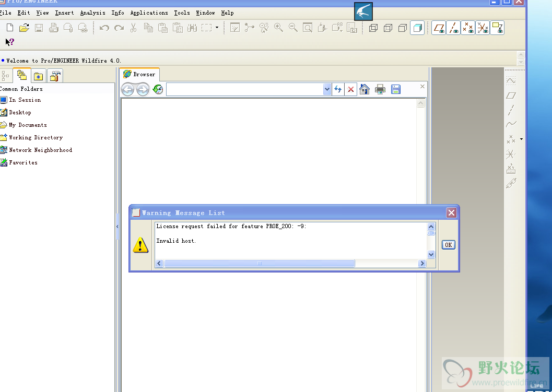
Task: Open Favorites folder
Action: point(19,162)
